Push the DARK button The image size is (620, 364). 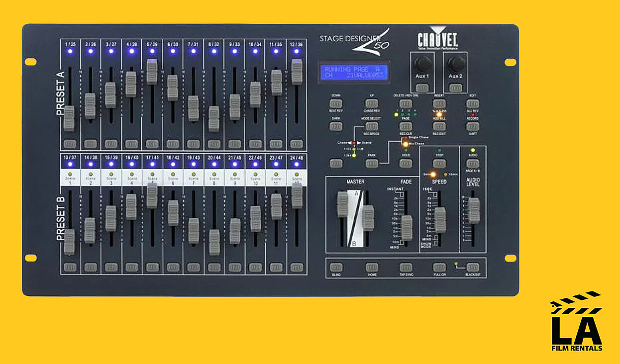point(336,126)
